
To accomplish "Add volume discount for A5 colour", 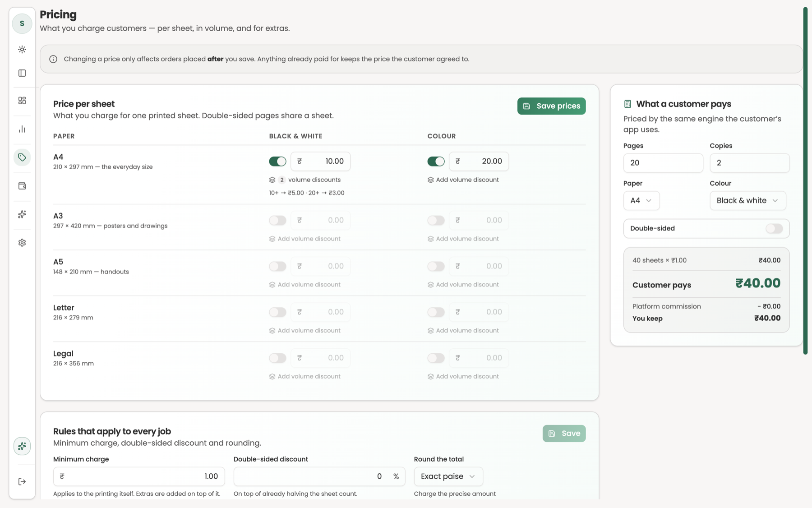I will (463, 285).
